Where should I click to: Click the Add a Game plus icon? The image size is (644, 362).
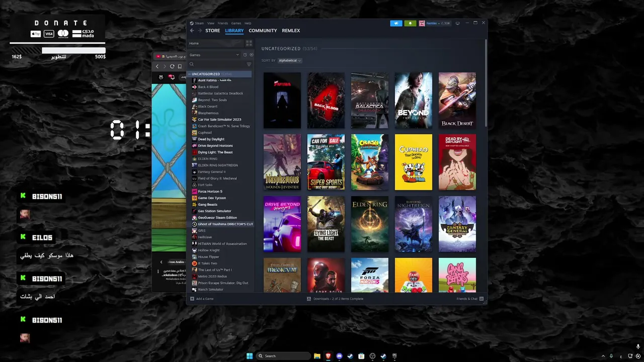192,299
